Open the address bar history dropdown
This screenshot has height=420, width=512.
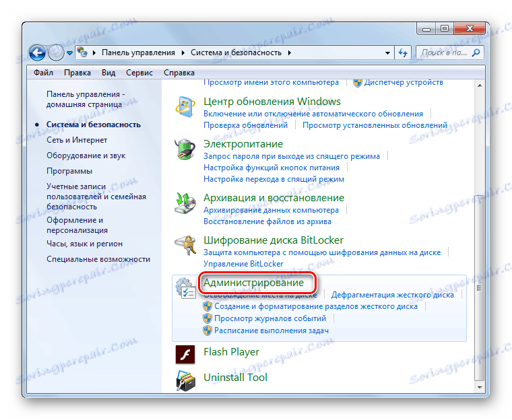387,53
